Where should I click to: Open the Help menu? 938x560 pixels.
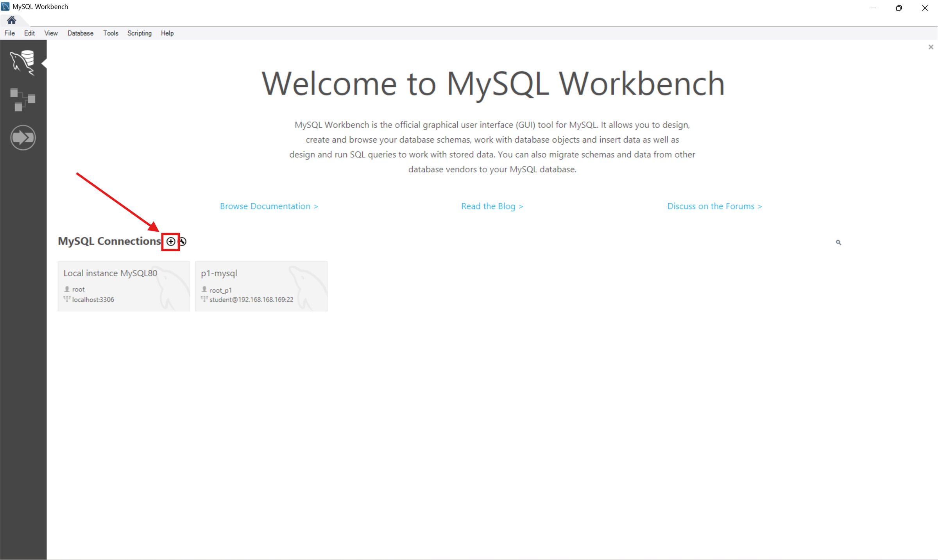point(167,33)
